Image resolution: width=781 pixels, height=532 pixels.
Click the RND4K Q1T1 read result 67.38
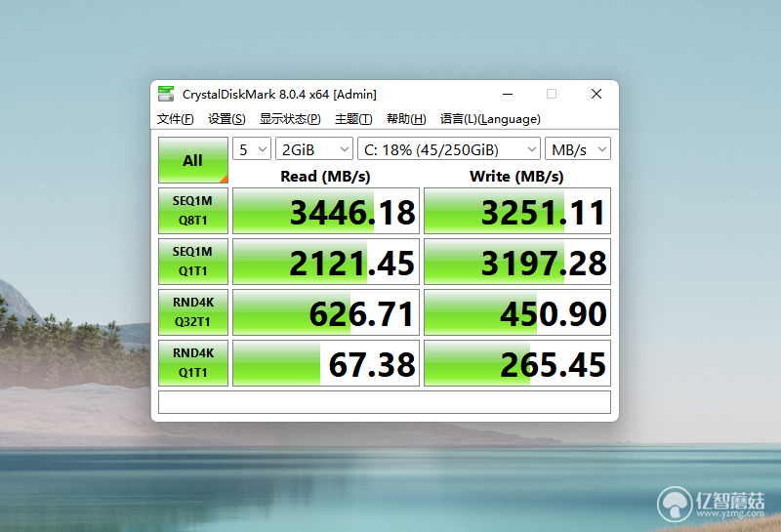coord(326,363)
